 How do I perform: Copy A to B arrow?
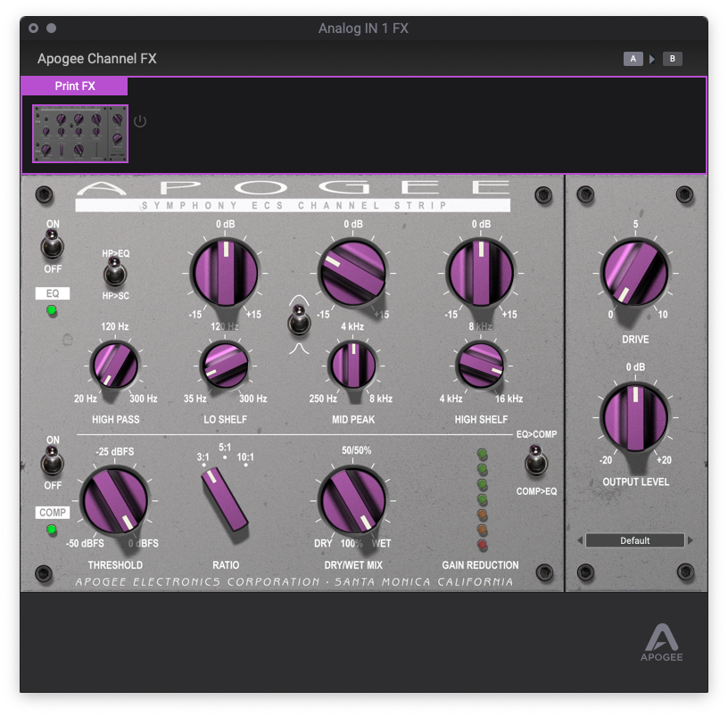652,59
